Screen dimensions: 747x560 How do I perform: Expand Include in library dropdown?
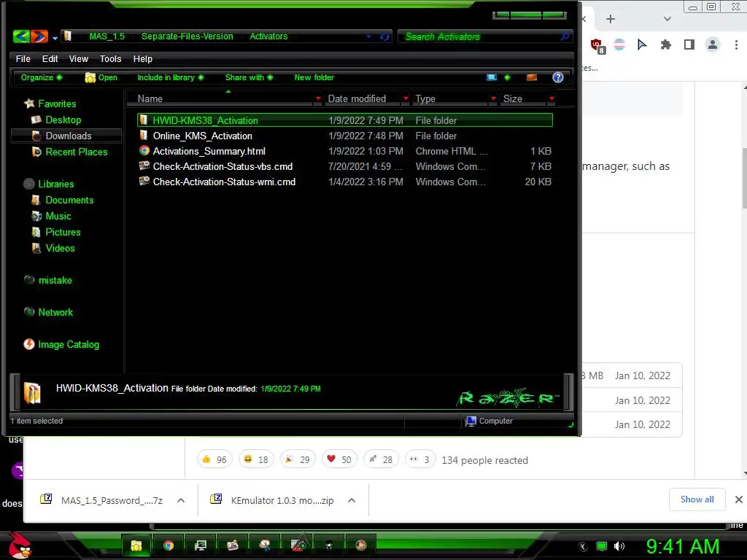(x=170, y=77)
